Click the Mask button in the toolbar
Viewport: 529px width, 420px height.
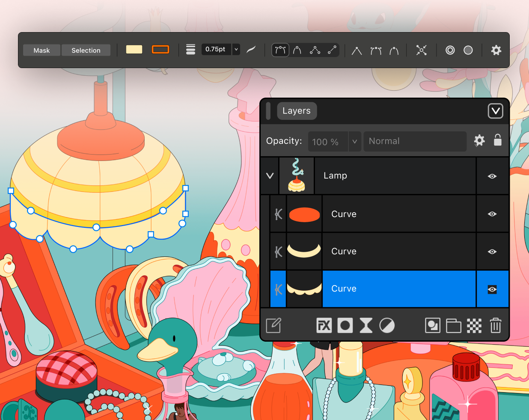point(42,50)
